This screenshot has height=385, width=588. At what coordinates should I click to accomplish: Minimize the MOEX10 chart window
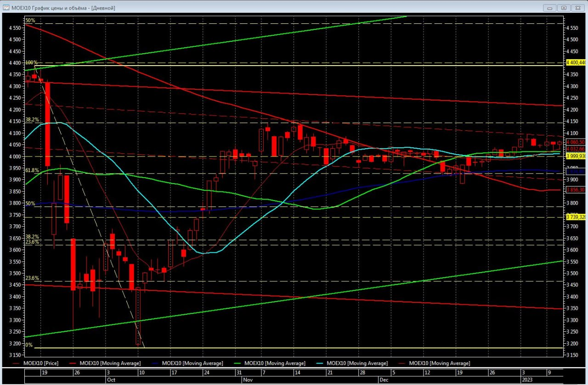550,8
